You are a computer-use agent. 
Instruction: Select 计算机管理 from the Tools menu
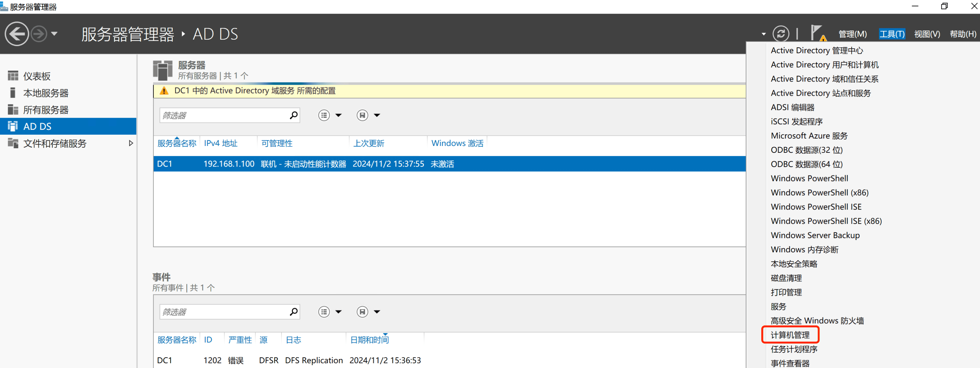point(790,334)
